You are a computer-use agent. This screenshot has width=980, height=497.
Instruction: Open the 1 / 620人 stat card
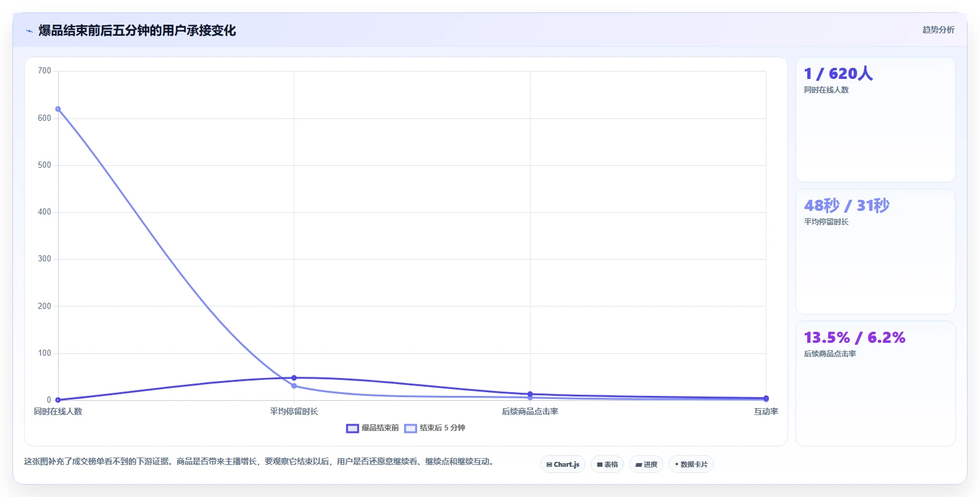point(876,120)
